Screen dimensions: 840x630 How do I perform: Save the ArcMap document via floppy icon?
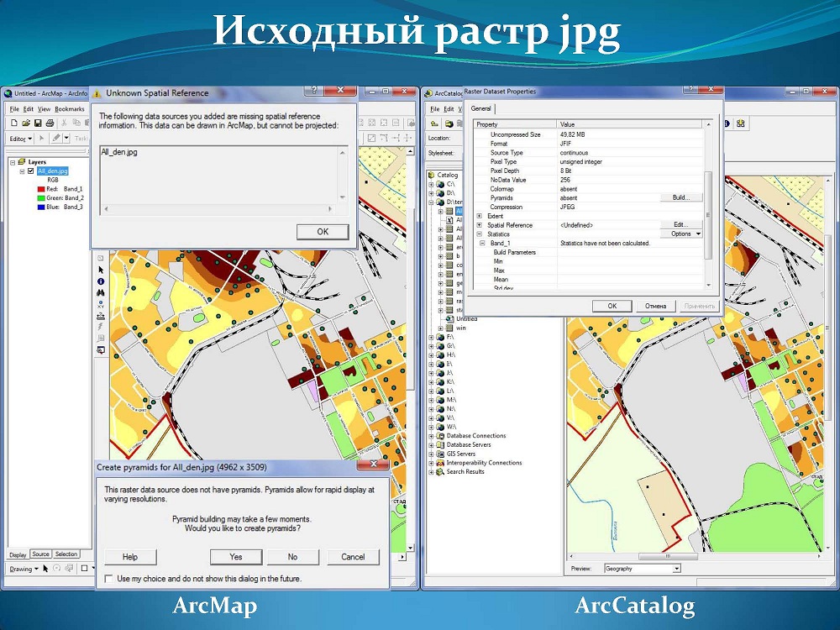(38, 123)
